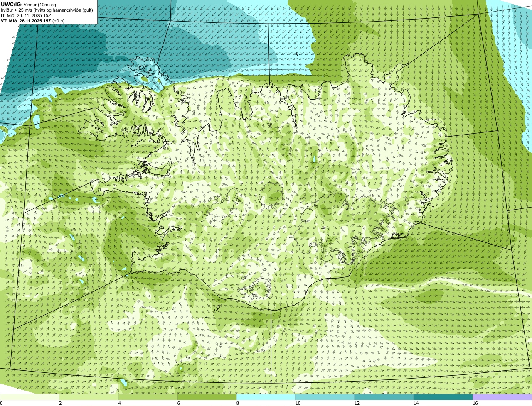Screen dimensions: 532x406
Task: Click the 6–8 m/s darker green color bar segment
Action: pyautogui.click(x=207, y=397)
